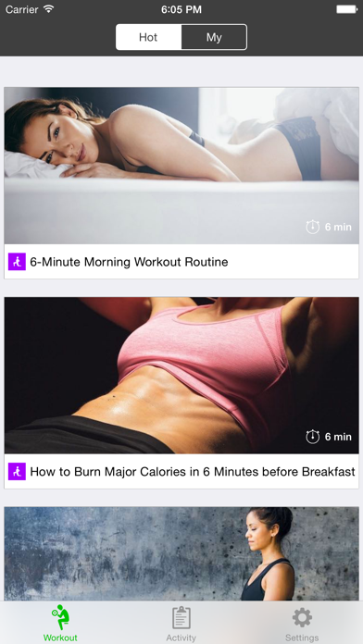Select the pink sports top abs thumbnail
Image resolution: width=363 pixels, height=644 pixels.
181,376
